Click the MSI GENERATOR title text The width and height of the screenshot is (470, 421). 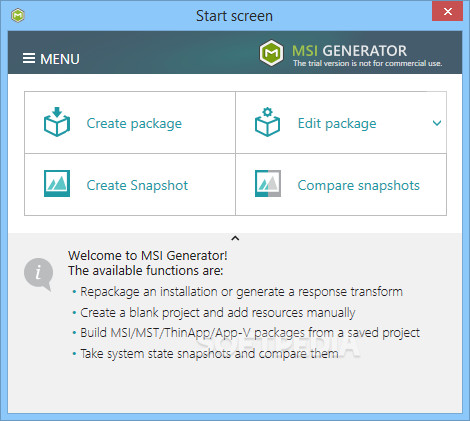click(x=349, y=51)
